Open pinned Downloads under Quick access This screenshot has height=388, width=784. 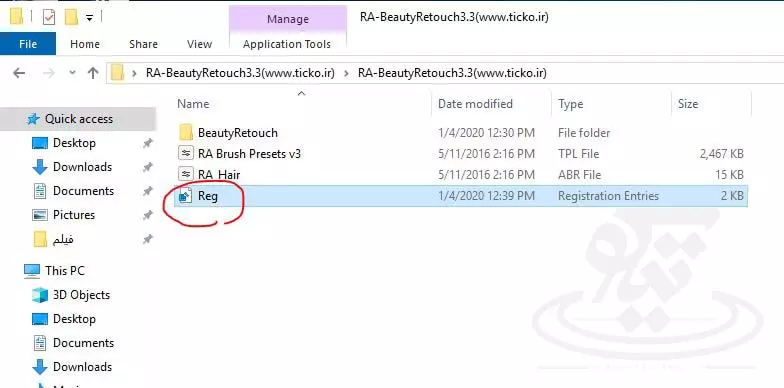click(x=82, y=167)
